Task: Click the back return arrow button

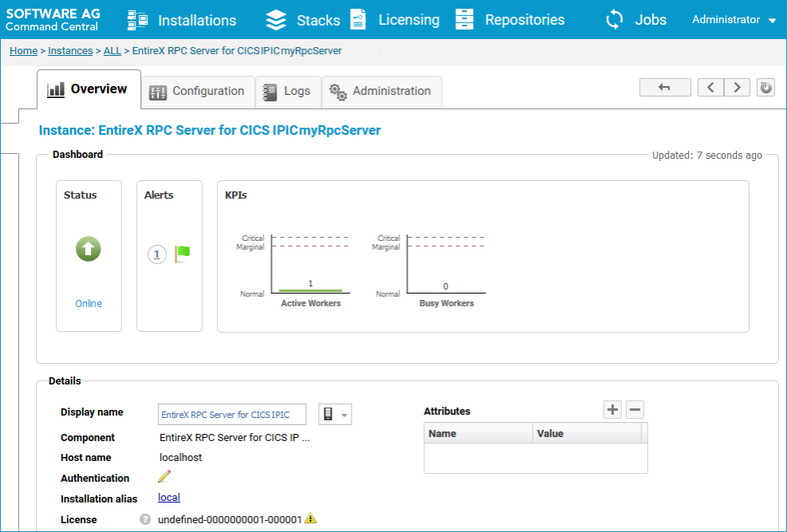Action: point(665,87)
